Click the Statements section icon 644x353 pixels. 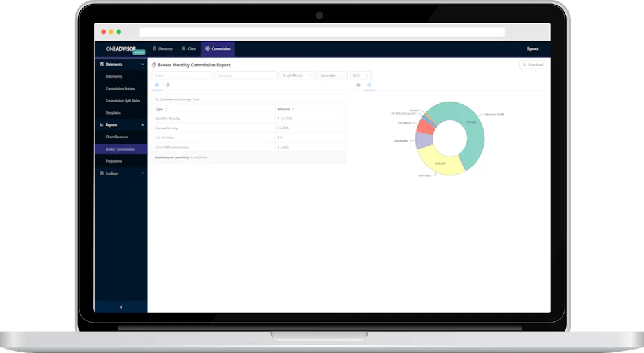tap(102, 64)
